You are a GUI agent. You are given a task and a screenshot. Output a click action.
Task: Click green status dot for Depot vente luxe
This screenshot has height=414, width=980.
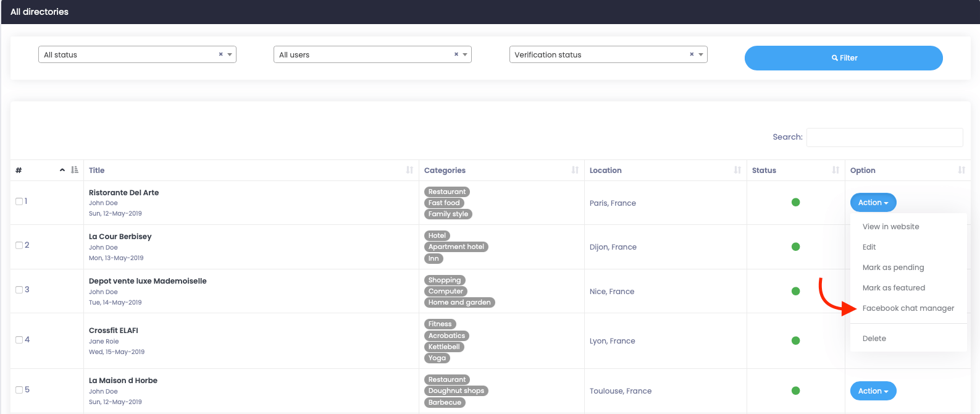point(795,291)
